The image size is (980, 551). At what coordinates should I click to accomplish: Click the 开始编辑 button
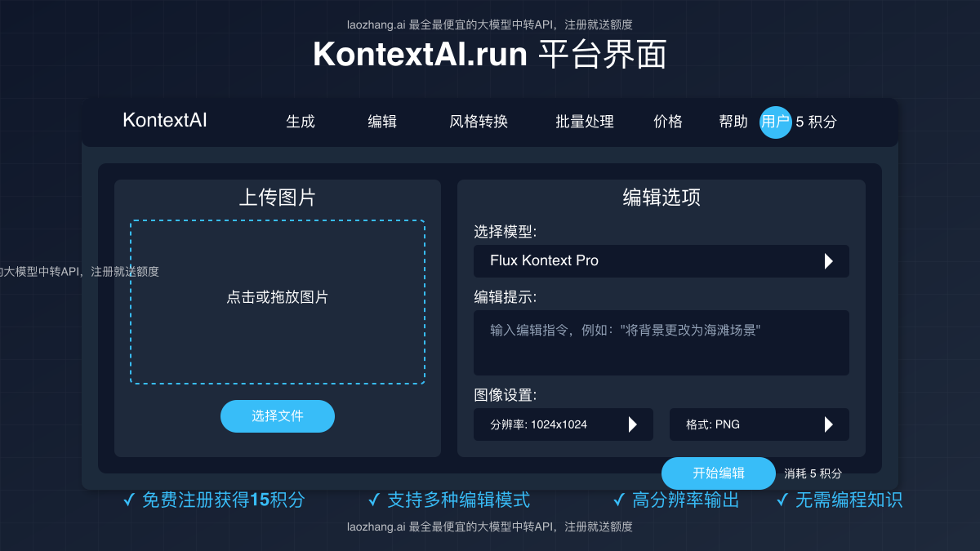(719, 473)
